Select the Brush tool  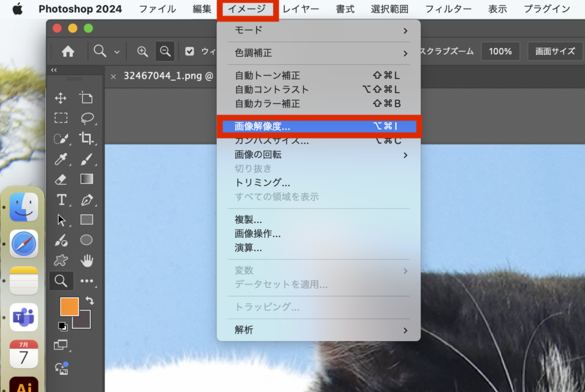pyautogui.click(x=86, y=159)
